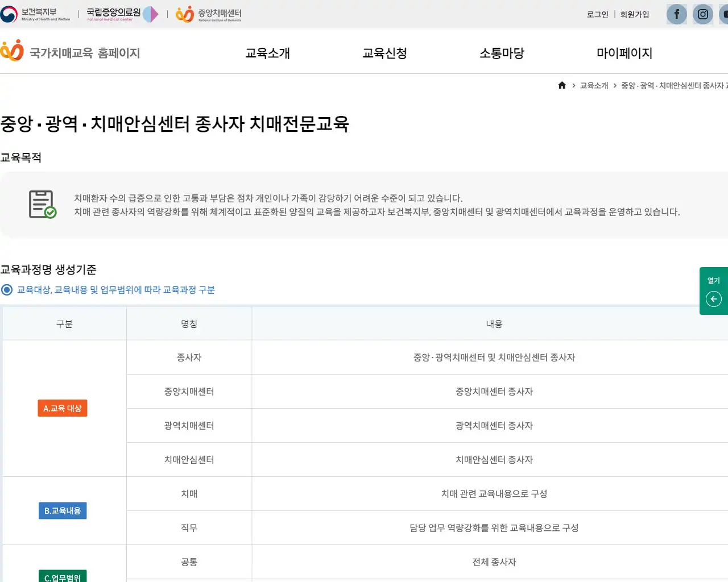Click the 로그인 link
This screenshot has width=728, height=582.
597,14
